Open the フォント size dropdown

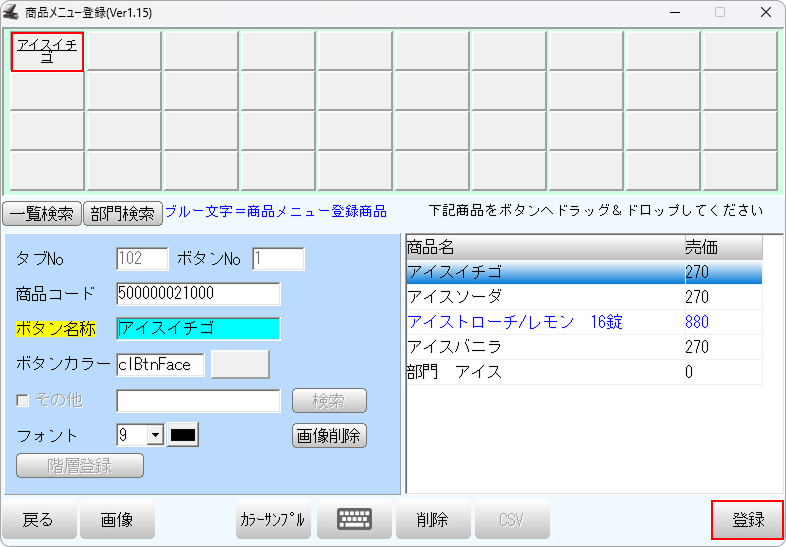coord(155,435)
